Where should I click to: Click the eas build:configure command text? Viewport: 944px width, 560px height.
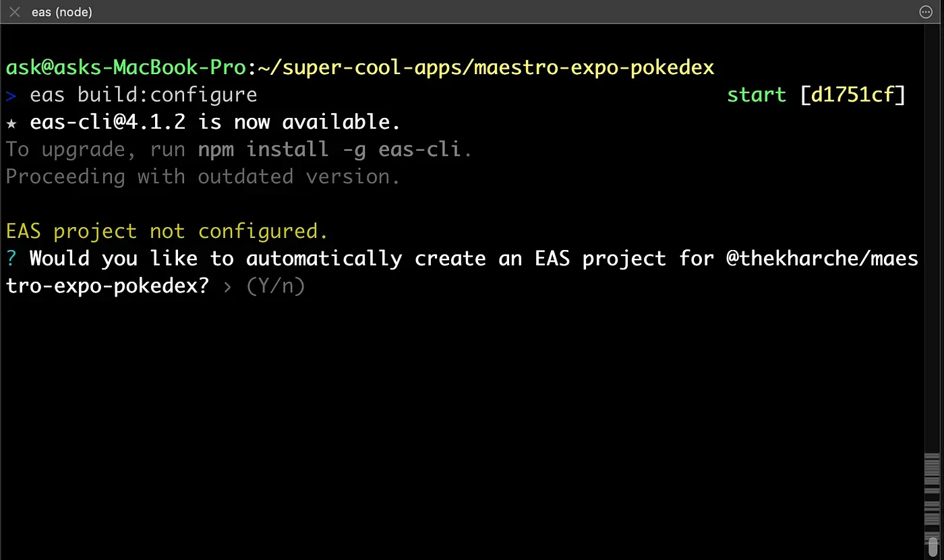(x=143, y=95)
